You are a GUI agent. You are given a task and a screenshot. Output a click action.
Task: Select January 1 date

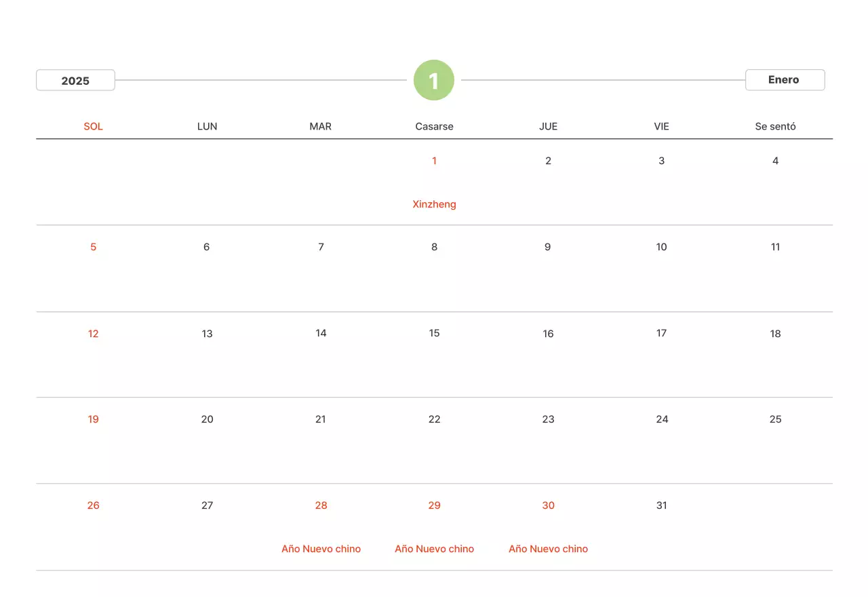coord(434,161)
